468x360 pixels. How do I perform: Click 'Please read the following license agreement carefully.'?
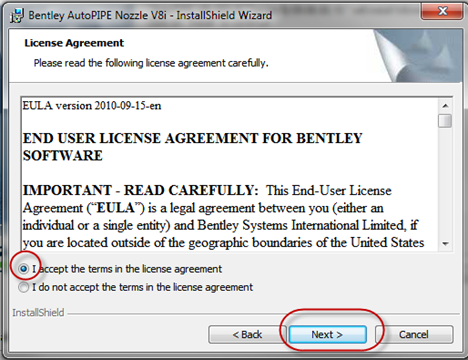151,63
